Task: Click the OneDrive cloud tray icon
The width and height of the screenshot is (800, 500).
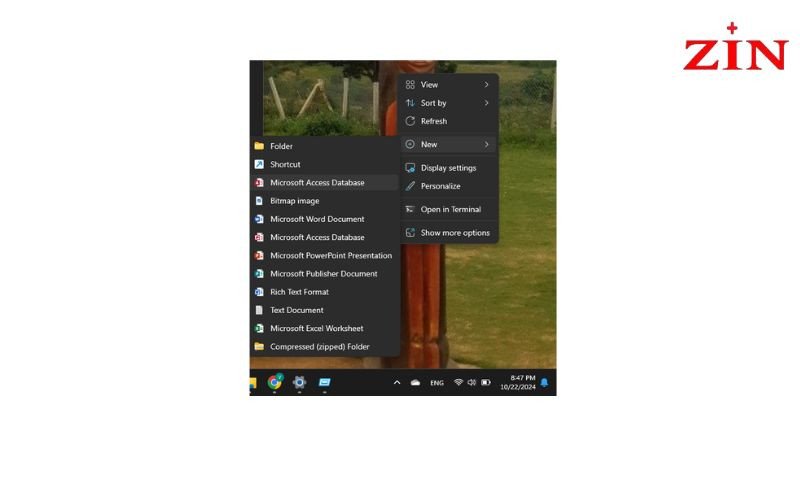Action: point(415,382)
